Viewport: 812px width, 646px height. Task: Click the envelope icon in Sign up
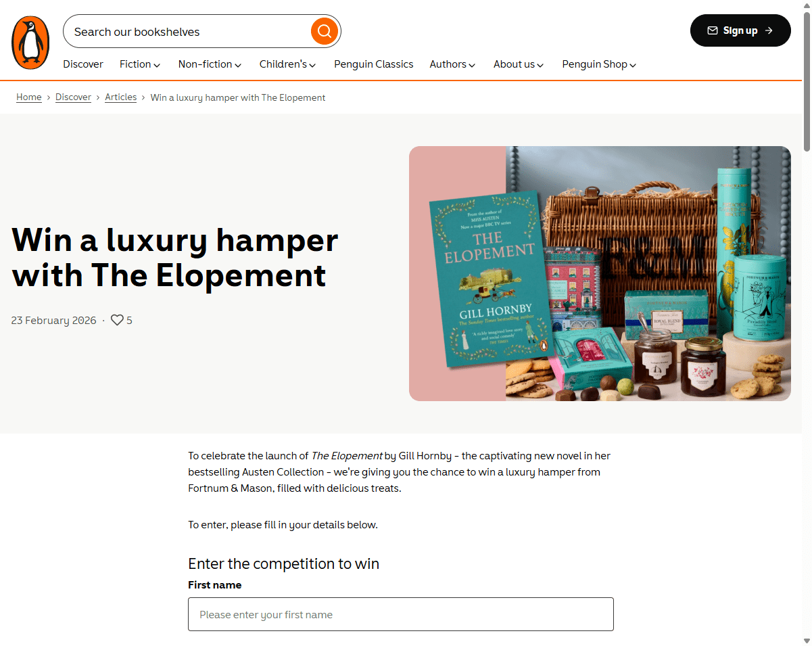[x=713, y=30]
